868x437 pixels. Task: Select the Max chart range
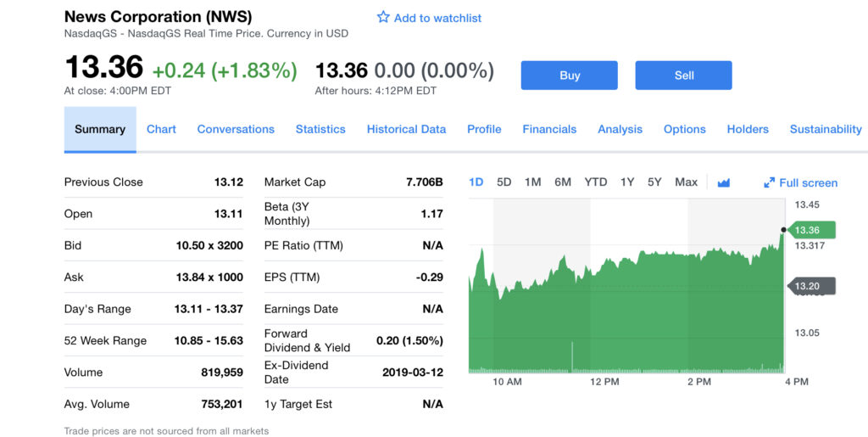686,182
